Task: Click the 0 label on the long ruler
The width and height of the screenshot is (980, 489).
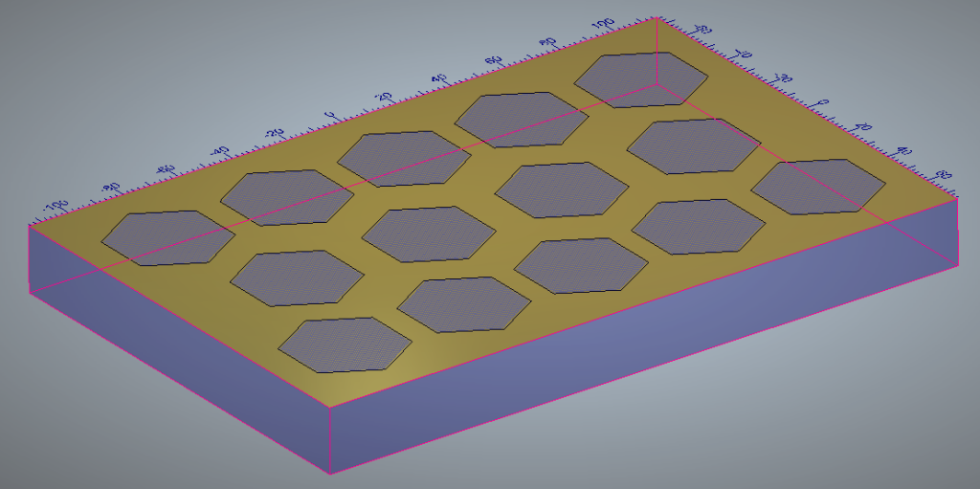Action: click(329, 116)
